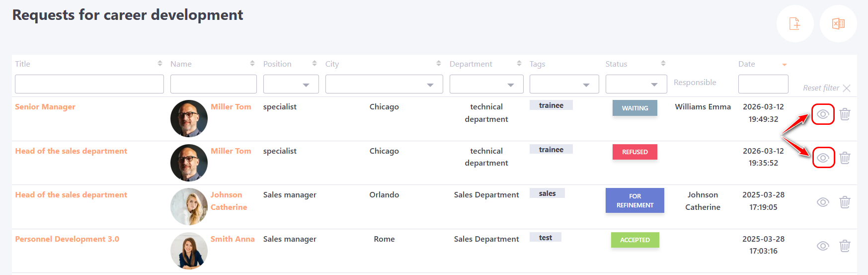Screen dimensions: 868x275
Task: Delete the refused Head of sales request
Action: coord(845,158)
